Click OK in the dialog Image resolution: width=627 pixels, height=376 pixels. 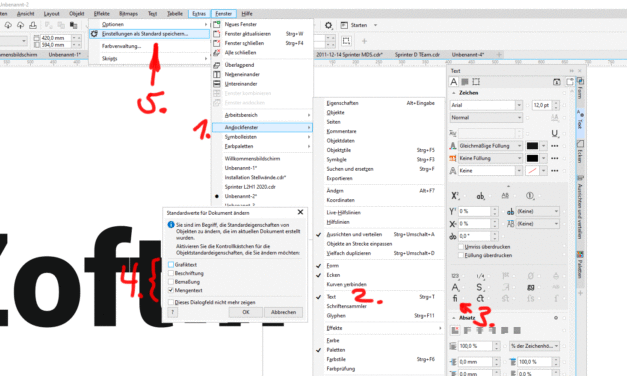[x=246, y=312]
